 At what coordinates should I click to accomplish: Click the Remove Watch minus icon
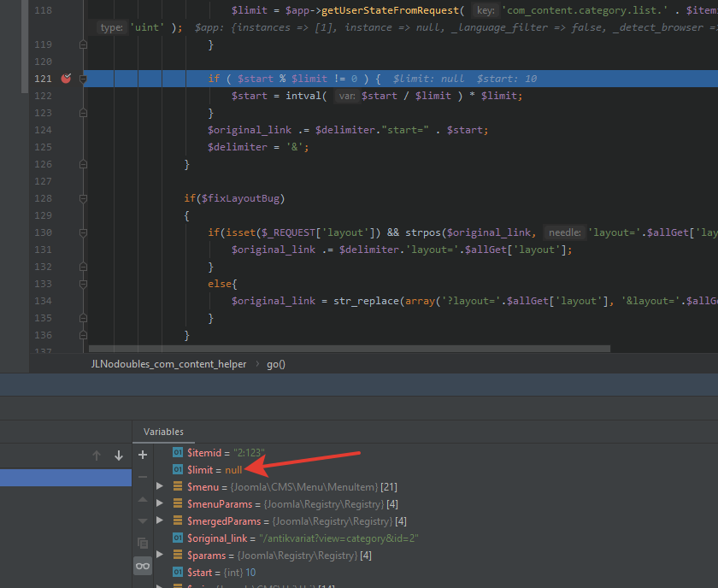tap(143, 477)
